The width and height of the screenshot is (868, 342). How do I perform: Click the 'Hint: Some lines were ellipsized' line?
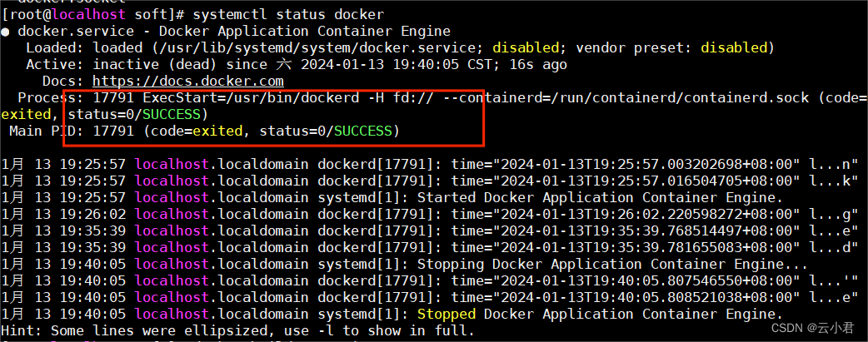tap(238, 331)
